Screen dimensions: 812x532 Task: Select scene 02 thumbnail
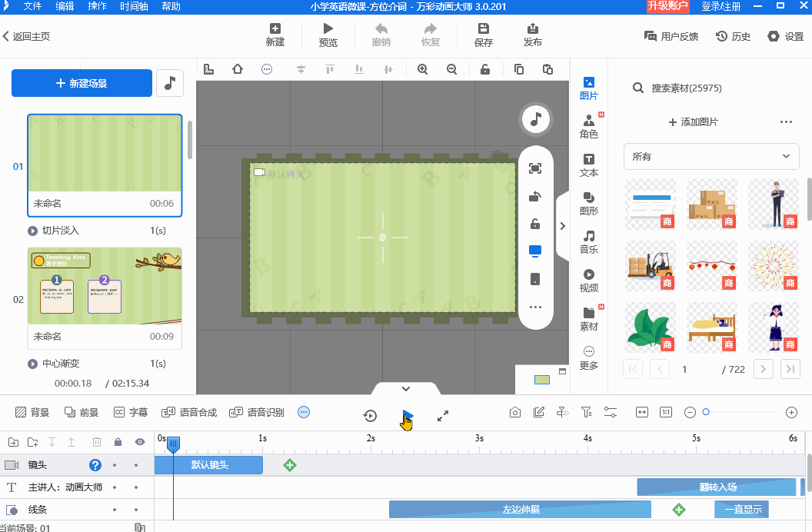click(105, 286)
